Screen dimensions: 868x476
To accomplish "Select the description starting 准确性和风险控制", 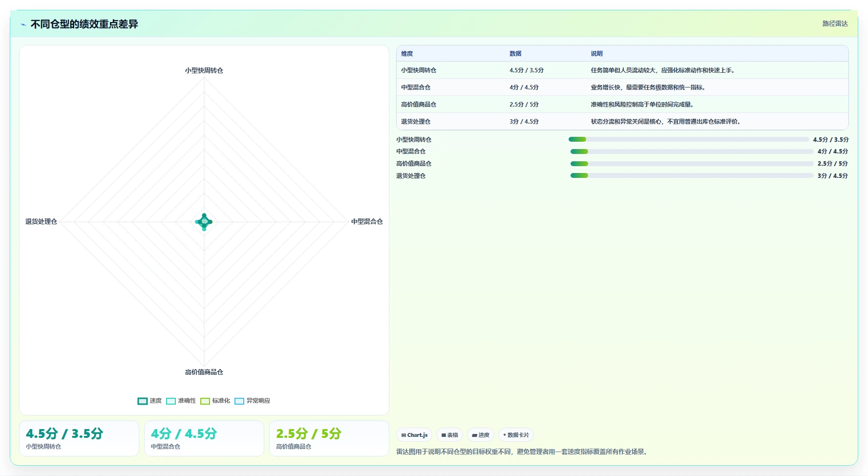I will 643,105.
